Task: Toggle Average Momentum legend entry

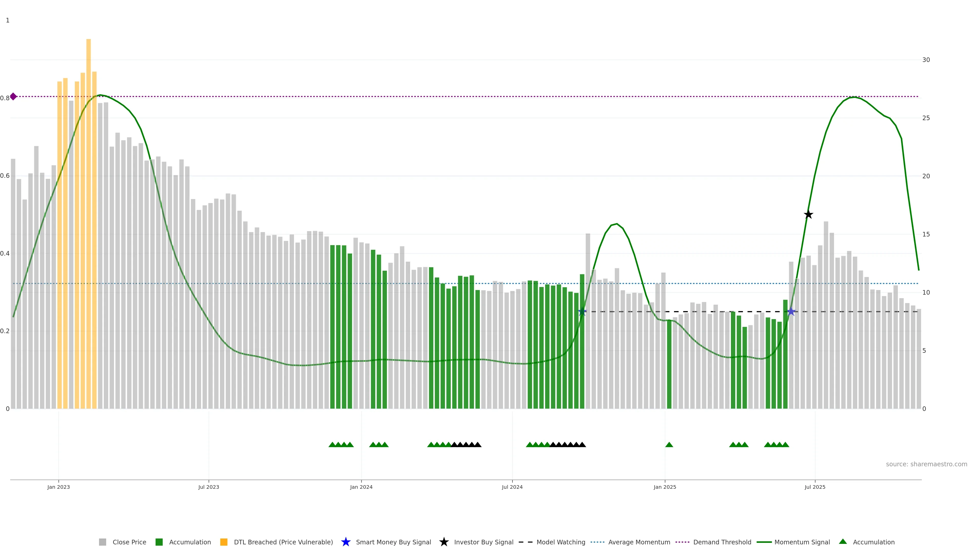Action: [x=639, y=542]
